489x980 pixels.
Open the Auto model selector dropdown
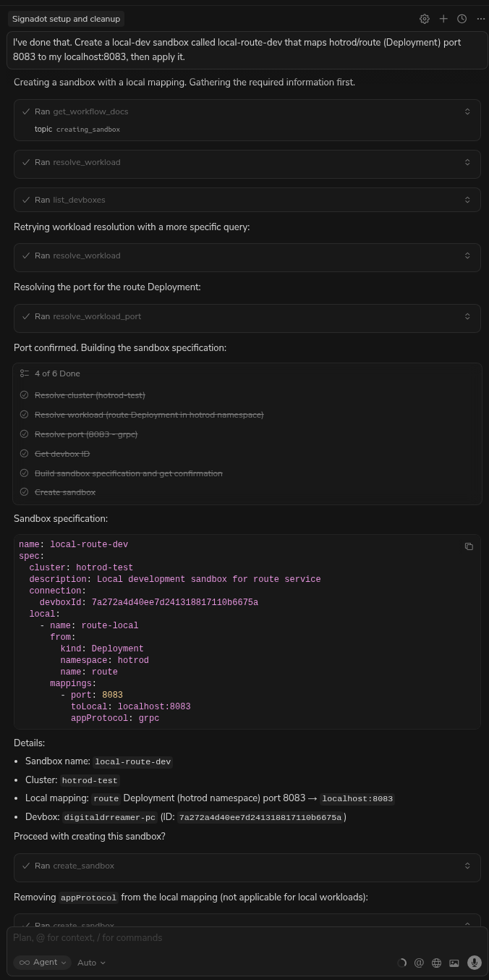point(91,963)
